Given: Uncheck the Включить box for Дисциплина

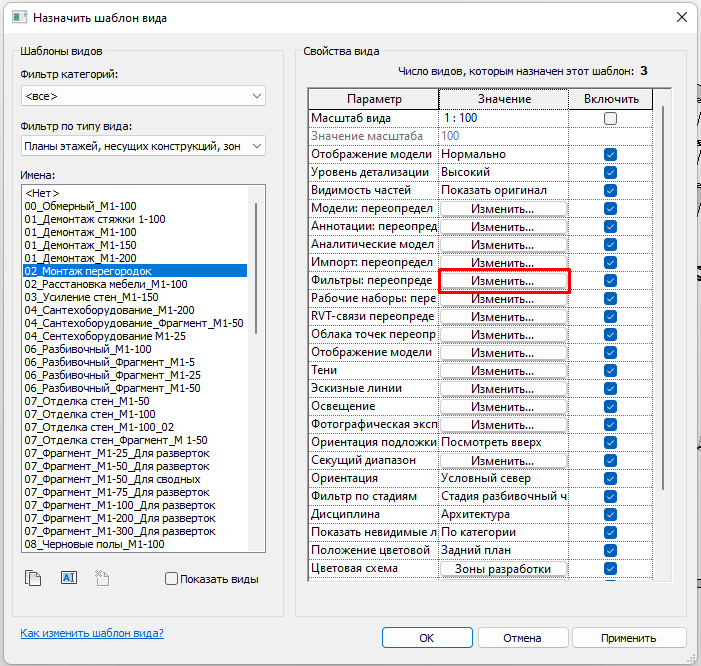Looking at the screenshot, I should point(610,514).
